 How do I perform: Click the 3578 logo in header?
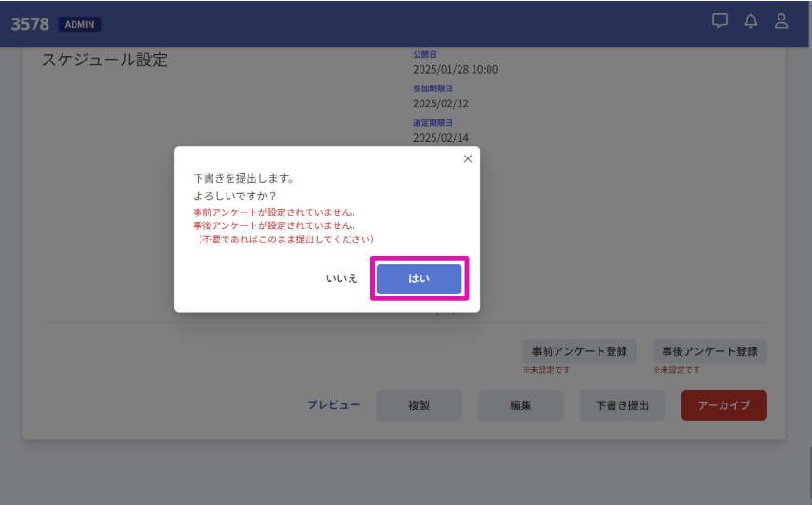click(30, 24)
